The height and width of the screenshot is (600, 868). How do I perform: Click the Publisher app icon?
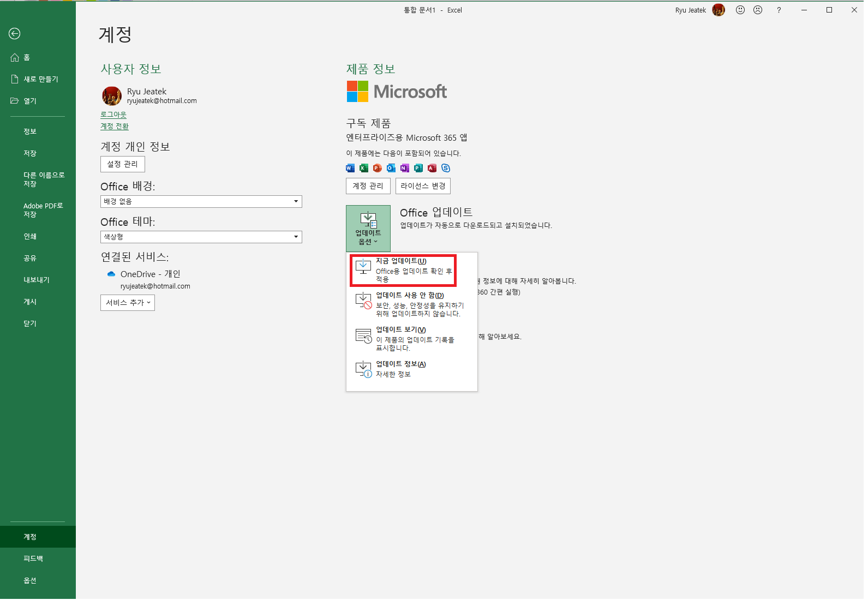418,168
